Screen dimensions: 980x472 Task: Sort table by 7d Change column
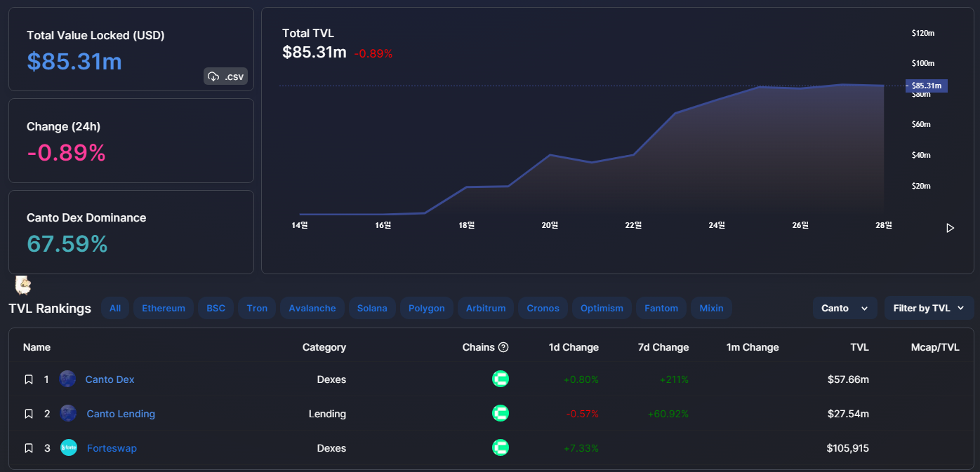663,347
